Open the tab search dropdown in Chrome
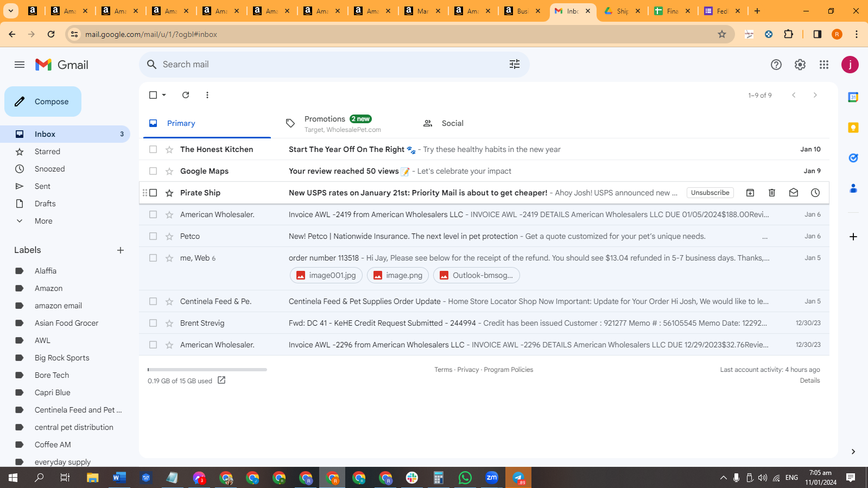Screen dimensions: 868x488 pos(11,11)
